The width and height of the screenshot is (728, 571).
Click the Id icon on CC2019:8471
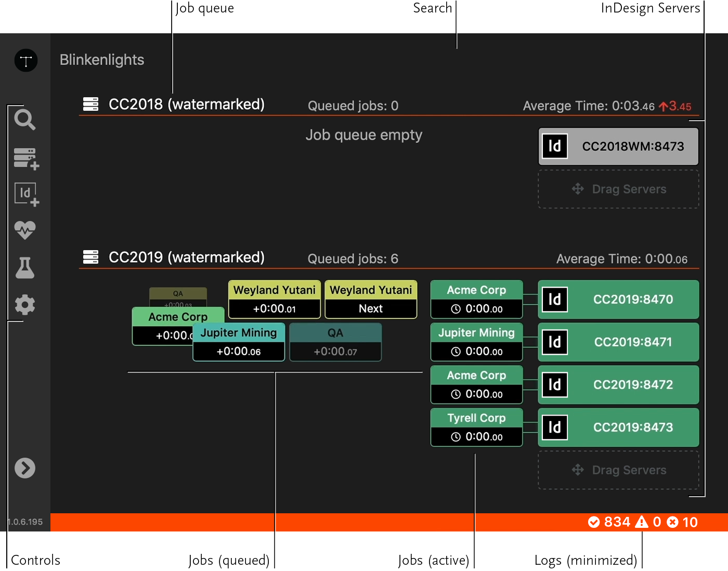[x=555, y=342]
